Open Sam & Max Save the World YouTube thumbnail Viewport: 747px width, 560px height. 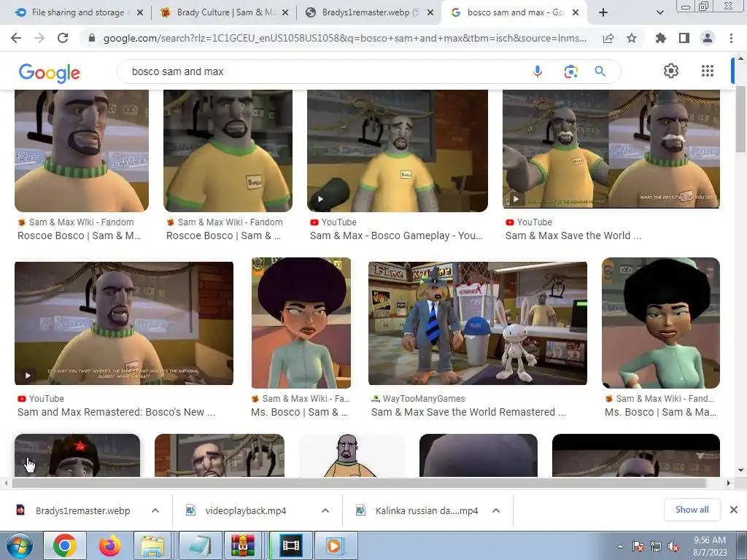tap(611, 149)
